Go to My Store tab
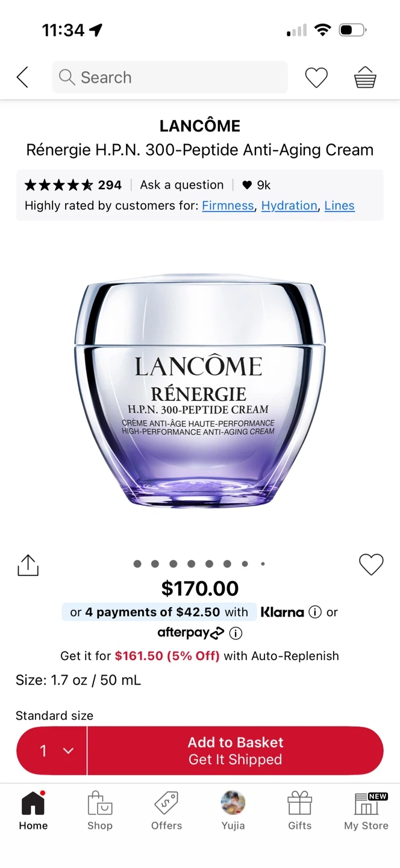Image resolution: width=400 pixels, height=868 pixels. 366,811
